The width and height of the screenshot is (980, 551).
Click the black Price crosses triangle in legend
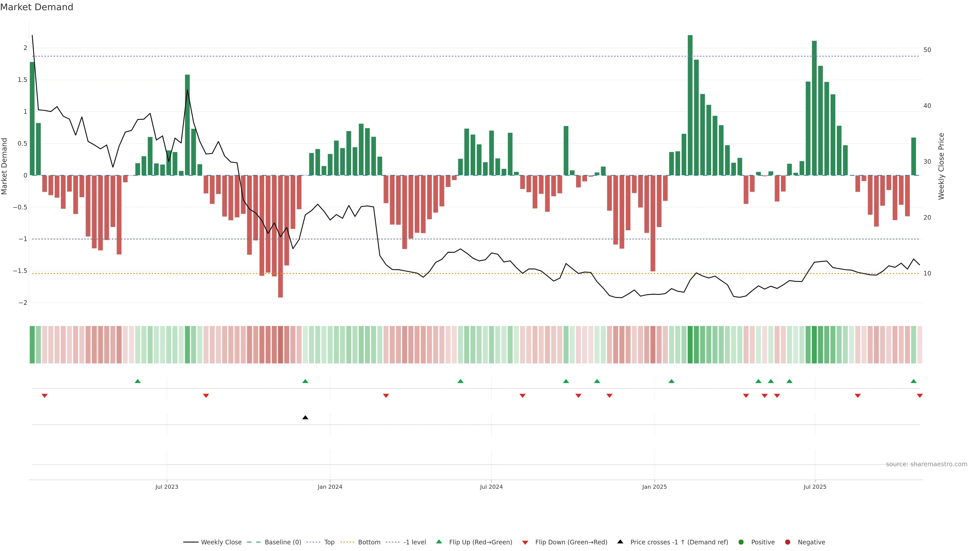tap(620, 542)
